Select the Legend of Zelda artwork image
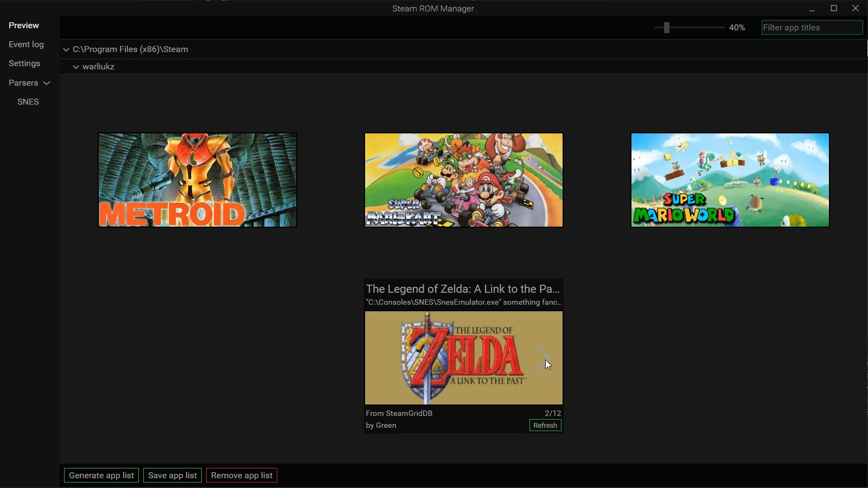The width and height of the screenshot is (868, 488). pyautogui.click(x=464, y=358)
